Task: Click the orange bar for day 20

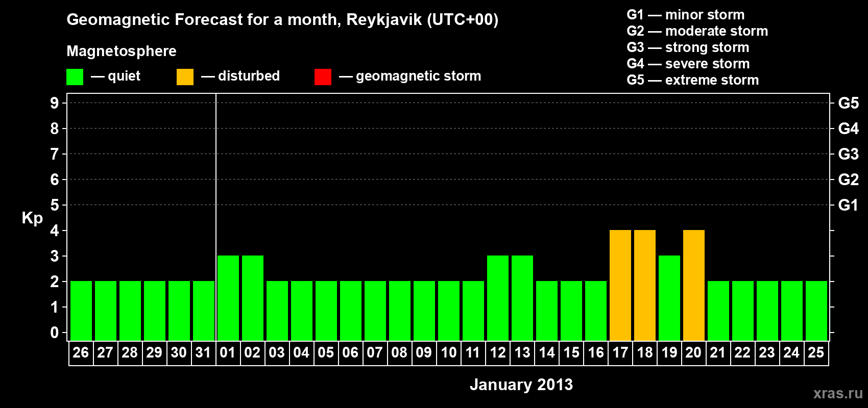Action: tap(694, 285)
